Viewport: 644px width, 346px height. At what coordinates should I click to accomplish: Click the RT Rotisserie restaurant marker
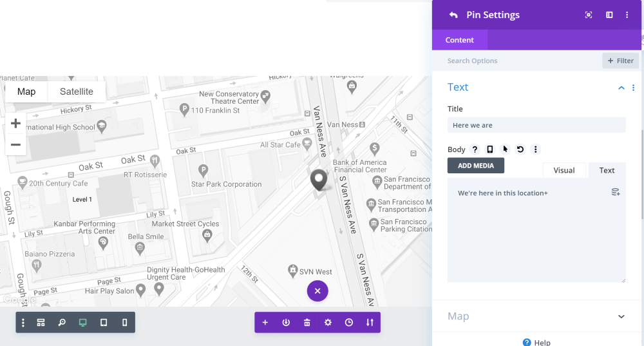[155, 160]
